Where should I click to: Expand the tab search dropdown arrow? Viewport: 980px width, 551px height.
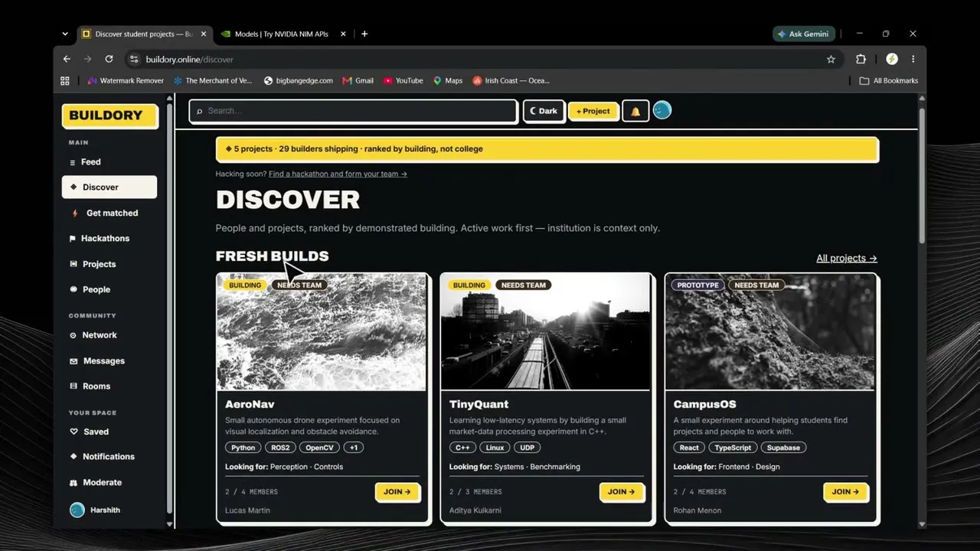click(65, 34)
